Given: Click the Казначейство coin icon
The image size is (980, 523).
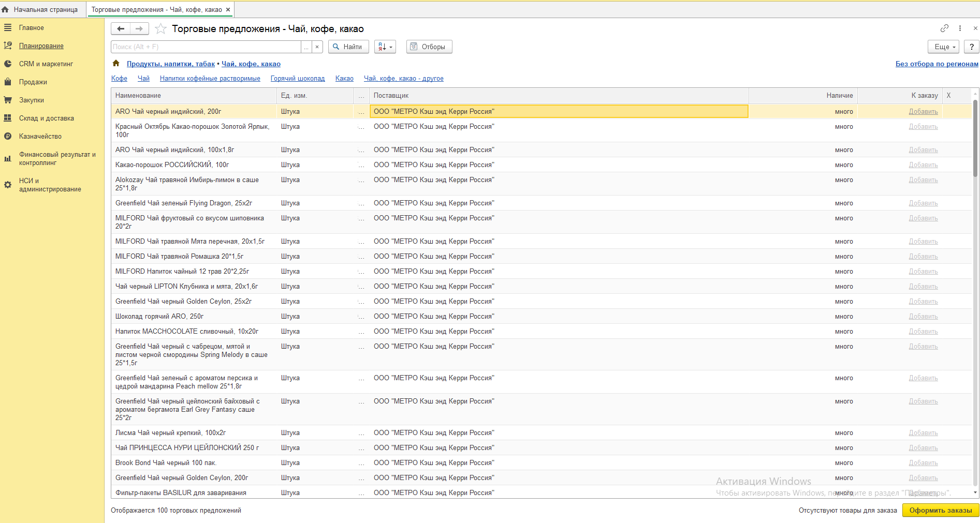Looking at the screenshot, I should (x=8, y=136).
